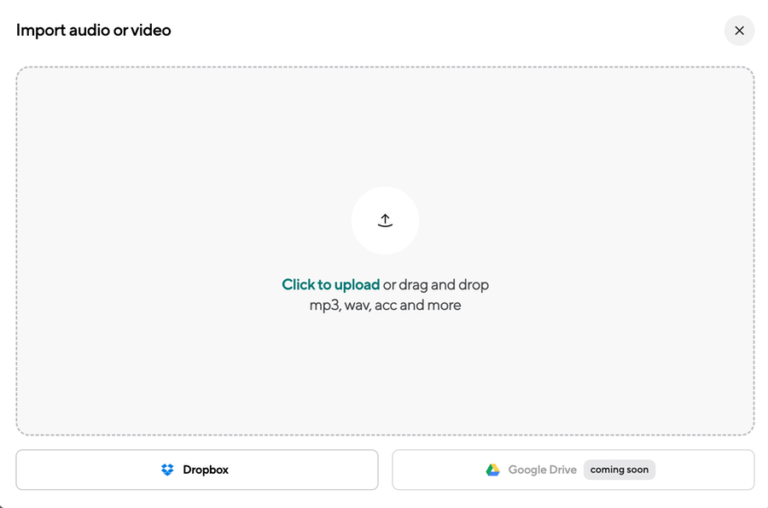Screen dimensions: 768x508
Task: Close the Import audio or video dialog
Action: (x=739, y=31)
